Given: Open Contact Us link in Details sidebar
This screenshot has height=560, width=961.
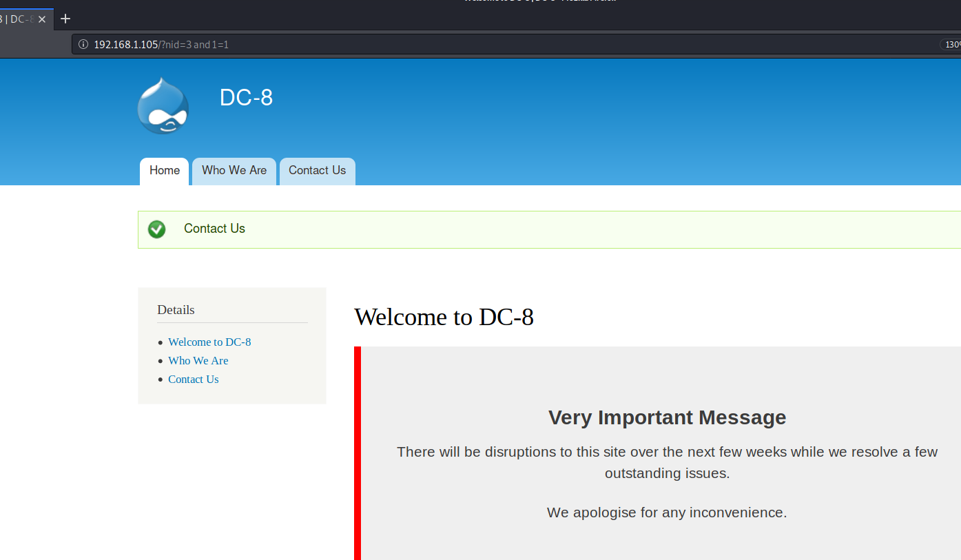Looking at the screenshot, I should (194, 380).
